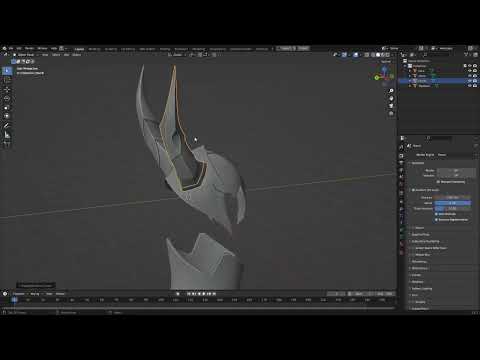This screenshot has width=480, height=360.
Task: Select the Rotate tool in the toolbar
Action: click(7, 98)
